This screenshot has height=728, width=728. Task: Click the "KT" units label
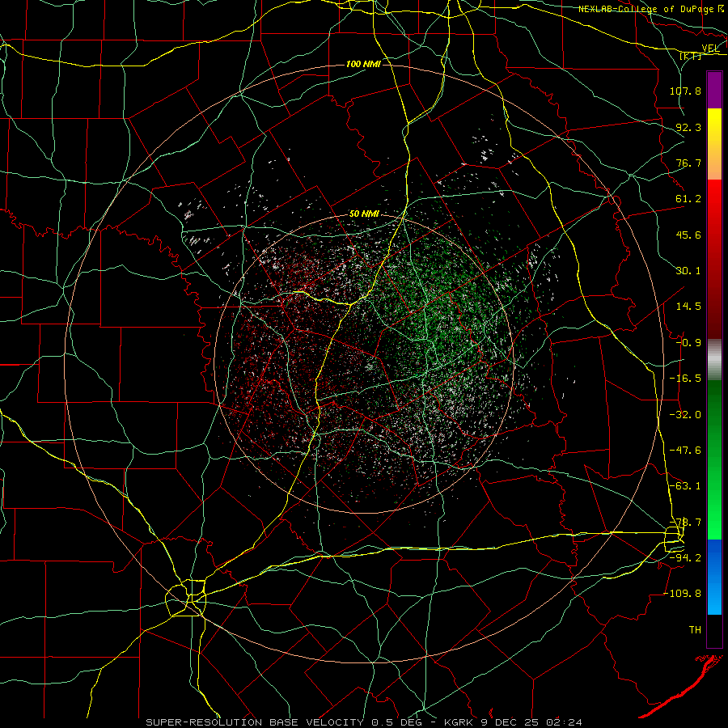(691, 56)
